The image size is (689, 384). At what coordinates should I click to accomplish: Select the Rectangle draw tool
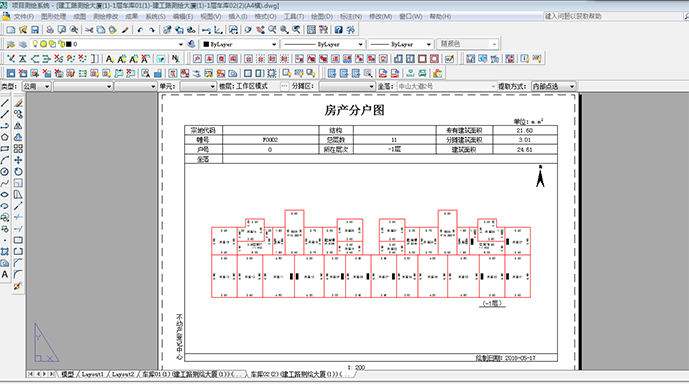(5, 149)
